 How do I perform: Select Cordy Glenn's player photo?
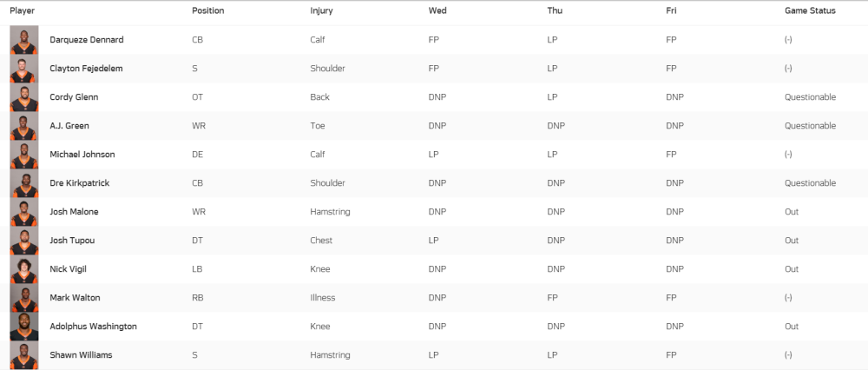point(23,97)
